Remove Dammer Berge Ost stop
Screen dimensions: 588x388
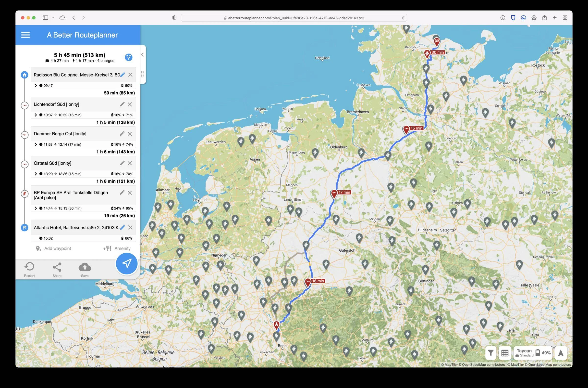130,134
